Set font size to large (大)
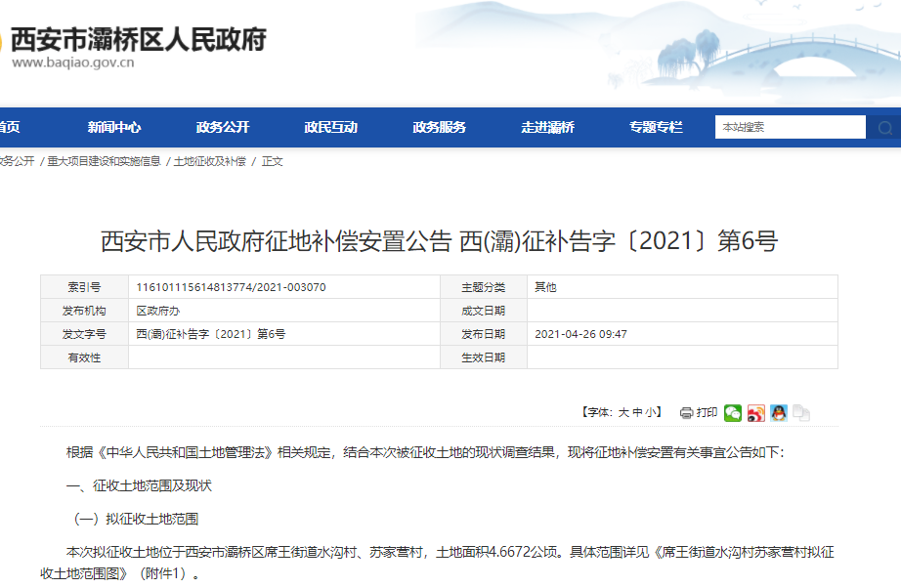Screen dimensions: 901x588 [x=622, y=413]
